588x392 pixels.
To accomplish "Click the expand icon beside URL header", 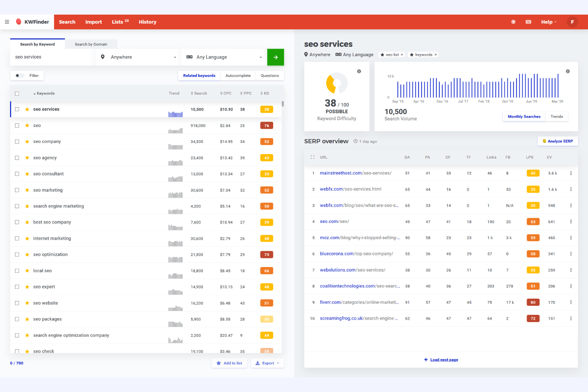I will (313, 157).
